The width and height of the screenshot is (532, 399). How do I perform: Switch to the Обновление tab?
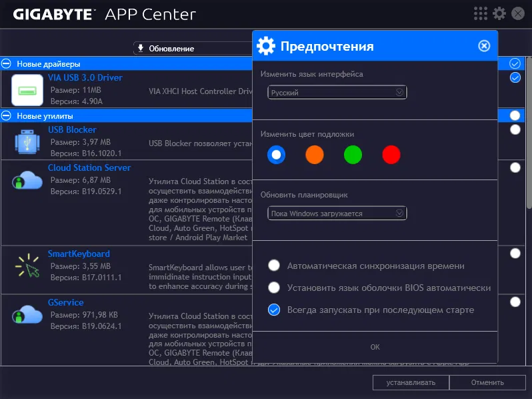tap(193, 49)
